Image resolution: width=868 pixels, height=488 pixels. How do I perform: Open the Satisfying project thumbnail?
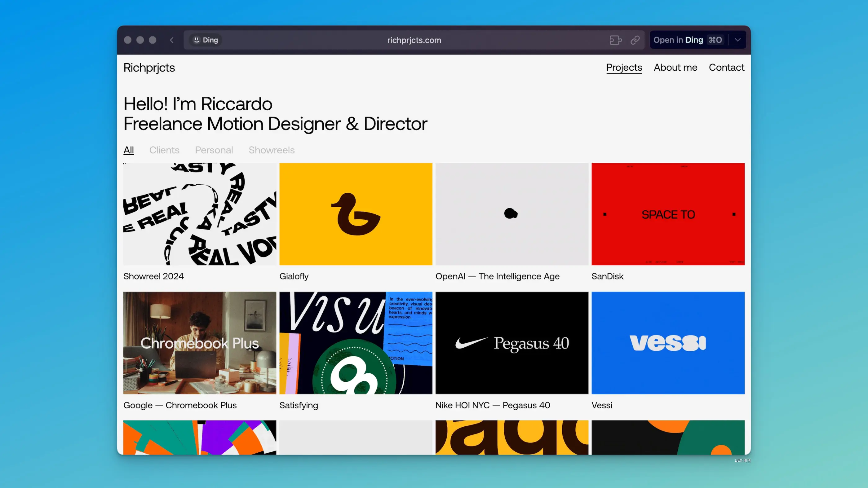tap(356, 343)
